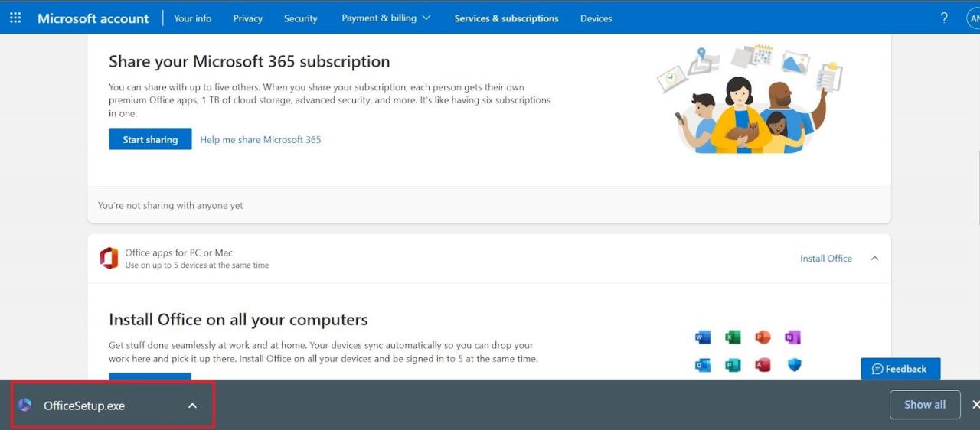Open help question mark icon

tap(944, 18)
